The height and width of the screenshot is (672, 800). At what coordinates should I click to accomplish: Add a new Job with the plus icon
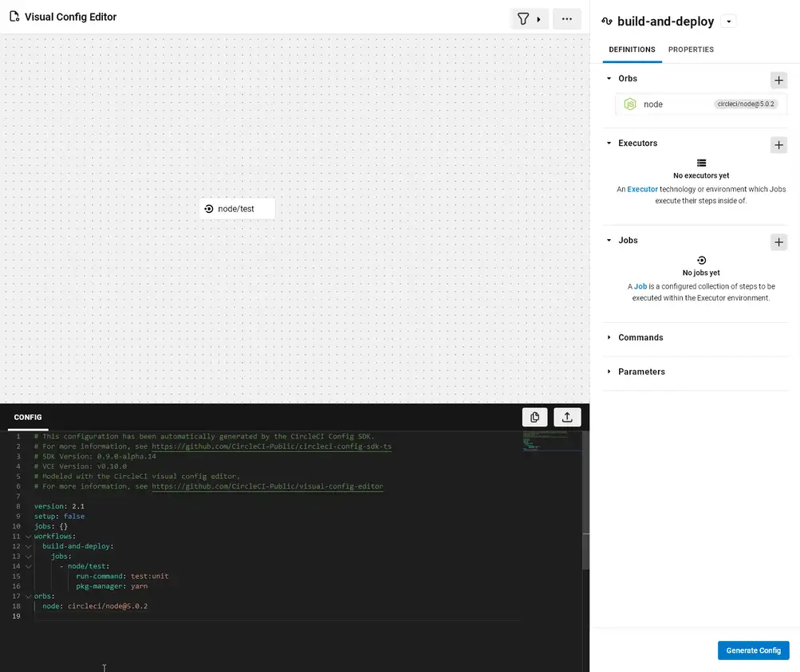(x=778, y=242)
